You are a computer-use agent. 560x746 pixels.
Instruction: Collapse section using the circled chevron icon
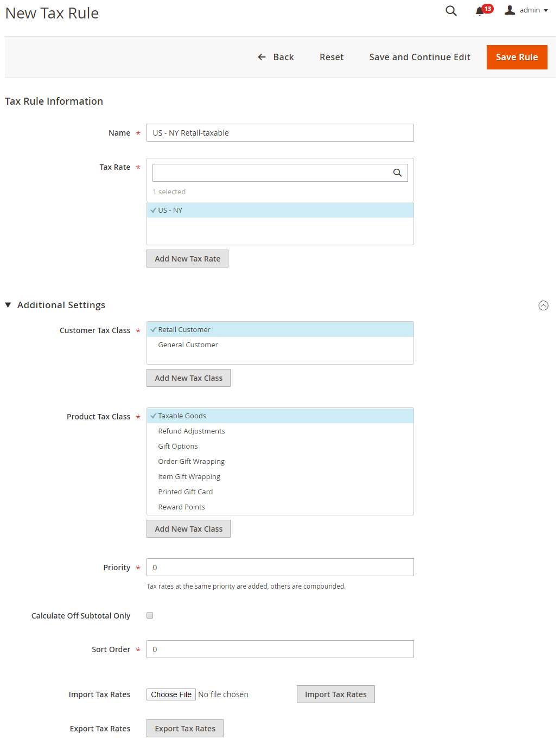pyautogui.click(x=543, y=305)
